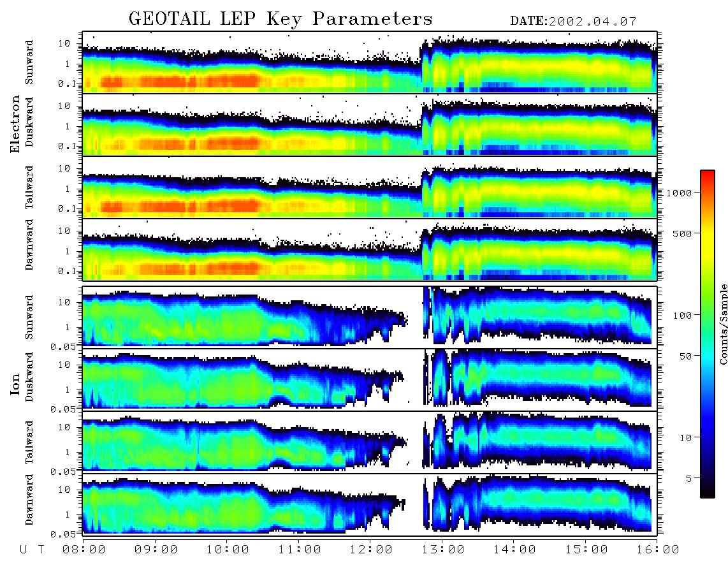Click the '16:00' time axis tick label

pyautogui.click(x=658, y=550)
